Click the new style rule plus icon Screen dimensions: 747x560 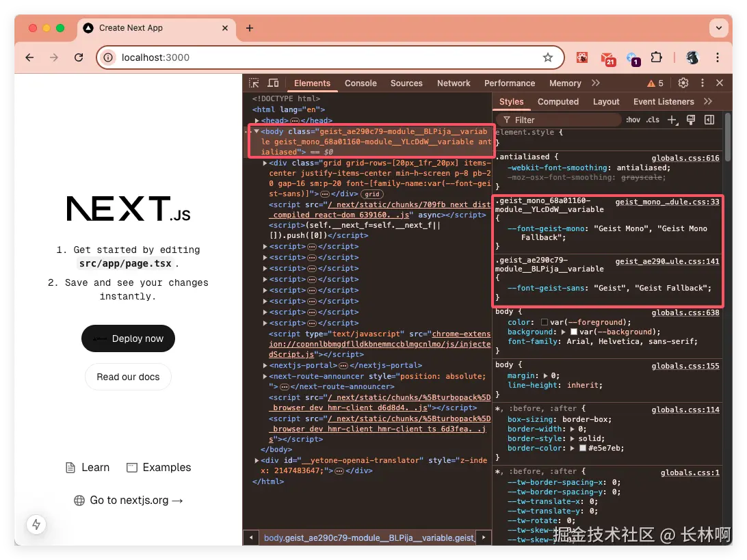[672, 120]
